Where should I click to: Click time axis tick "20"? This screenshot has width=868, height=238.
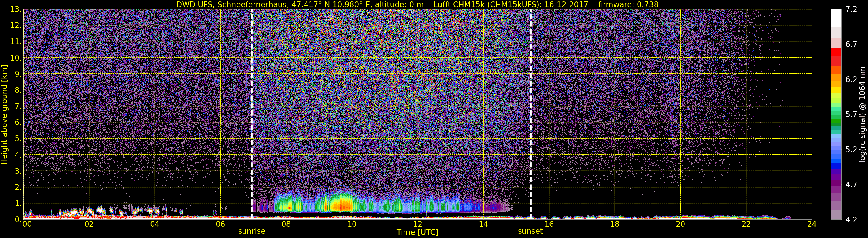680,224
